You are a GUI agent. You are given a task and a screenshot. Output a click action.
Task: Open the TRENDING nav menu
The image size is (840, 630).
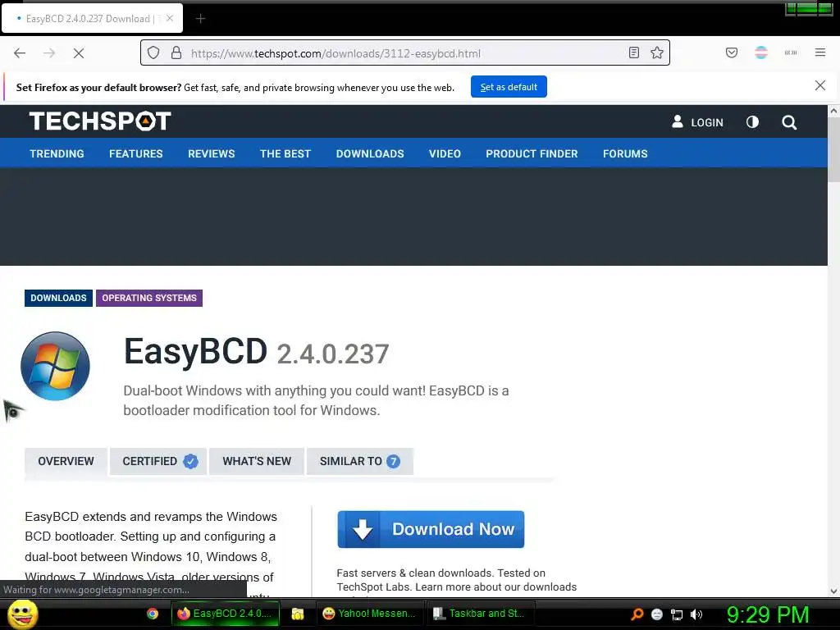tap(57, 153)
